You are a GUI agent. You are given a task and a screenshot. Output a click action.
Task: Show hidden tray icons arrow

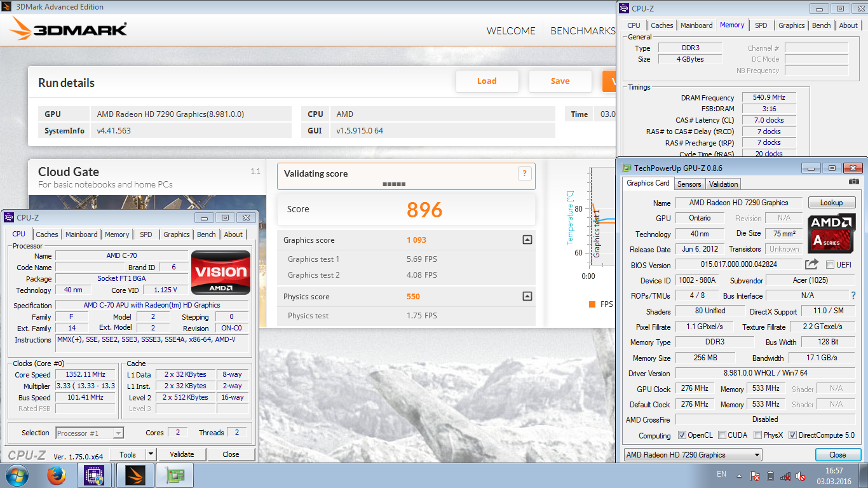tap(739, 475)
